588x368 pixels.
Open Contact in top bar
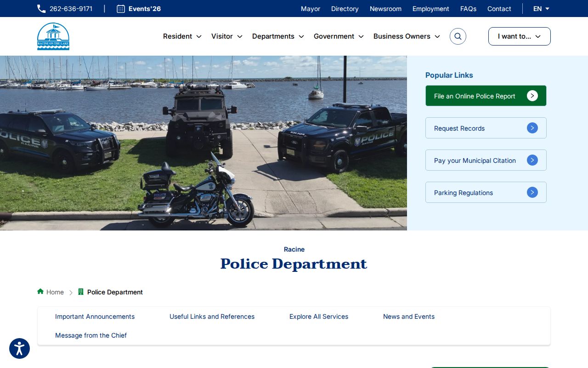[499, 9]
